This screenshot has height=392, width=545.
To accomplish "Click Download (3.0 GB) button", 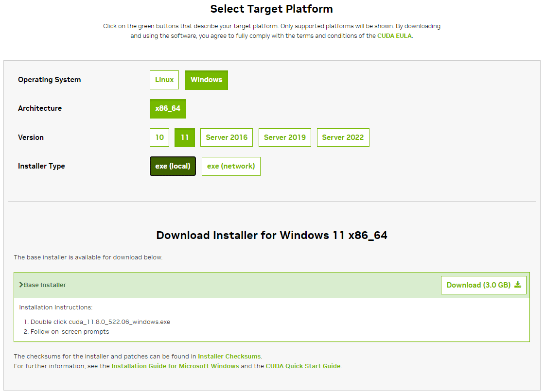I will click(483, 285).
